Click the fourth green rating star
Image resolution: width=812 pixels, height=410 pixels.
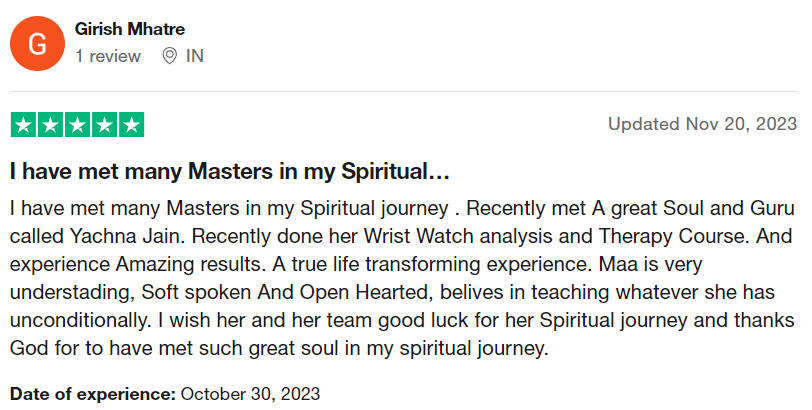click(104, 125)
